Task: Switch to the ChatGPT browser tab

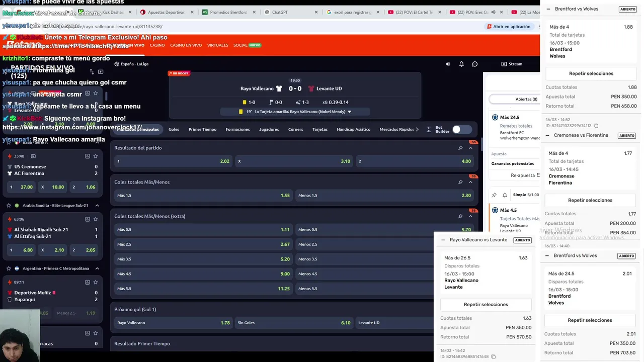Action: click(279, 12)
